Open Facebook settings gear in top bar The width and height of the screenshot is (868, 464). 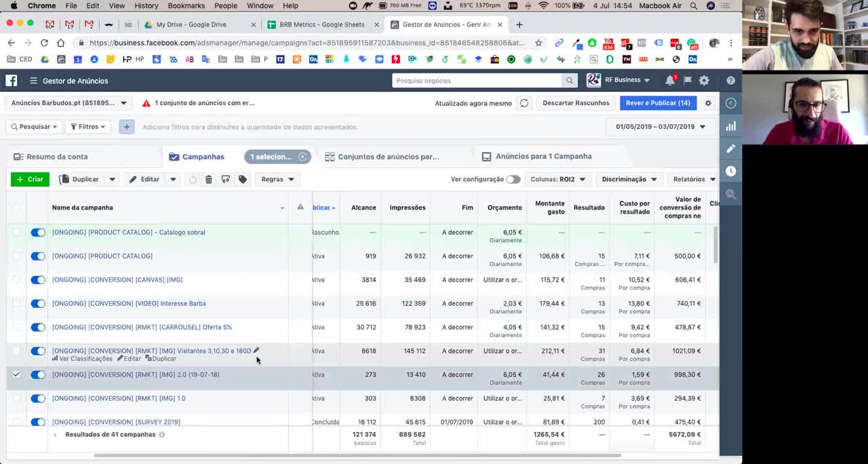click(704, 80)
